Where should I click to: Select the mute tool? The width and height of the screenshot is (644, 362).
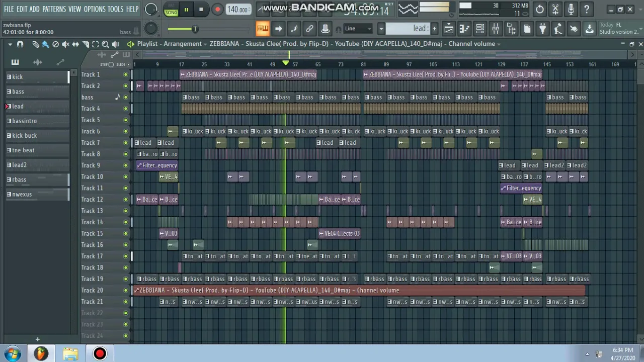click(65, 44)
